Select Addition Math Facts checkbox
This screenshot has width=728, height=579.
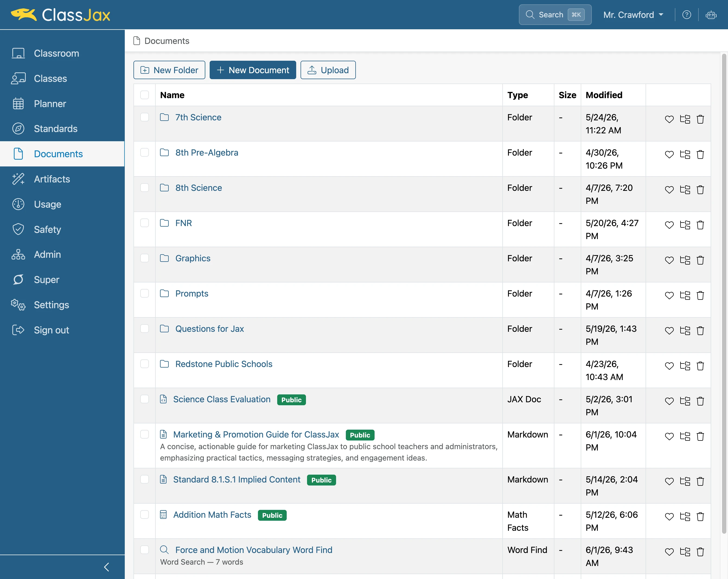145,514
